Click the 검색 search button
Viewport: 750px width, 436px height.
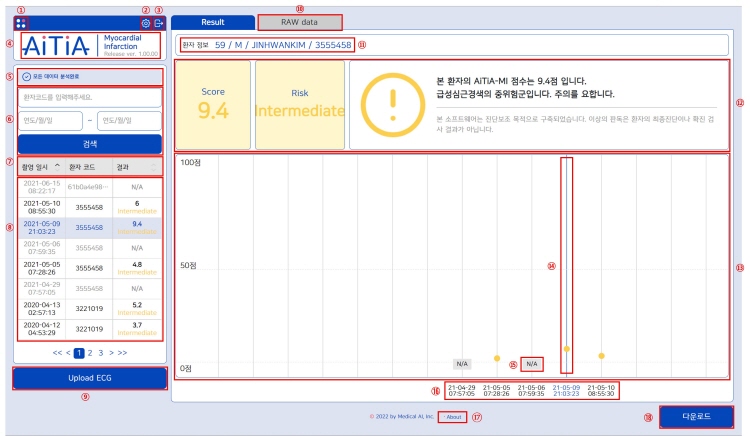(x=89, y=143)
